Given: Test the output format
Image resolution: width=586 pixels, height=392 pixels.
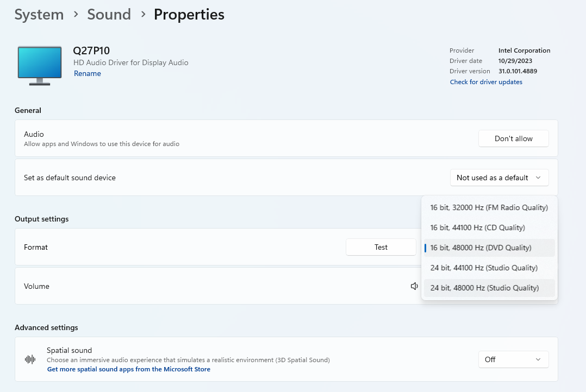Looking at the screenshot, I should (x=381, y=247).
